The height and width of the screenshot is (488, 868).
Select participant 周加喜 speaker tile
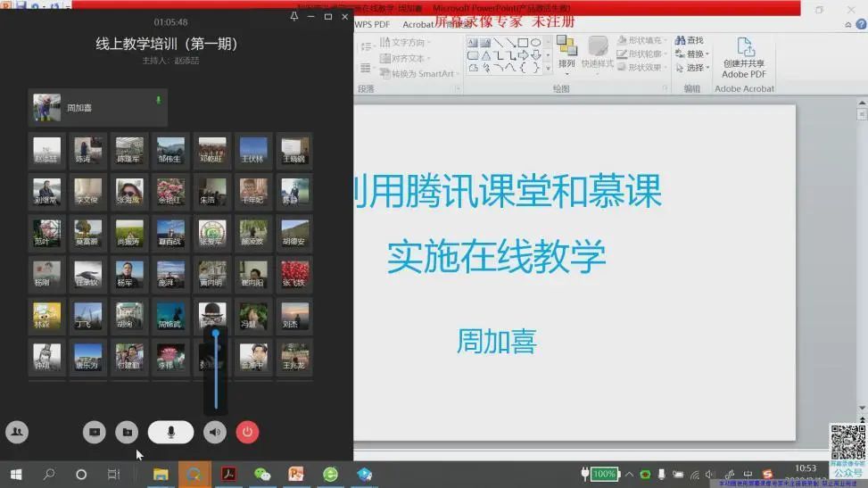97,108
